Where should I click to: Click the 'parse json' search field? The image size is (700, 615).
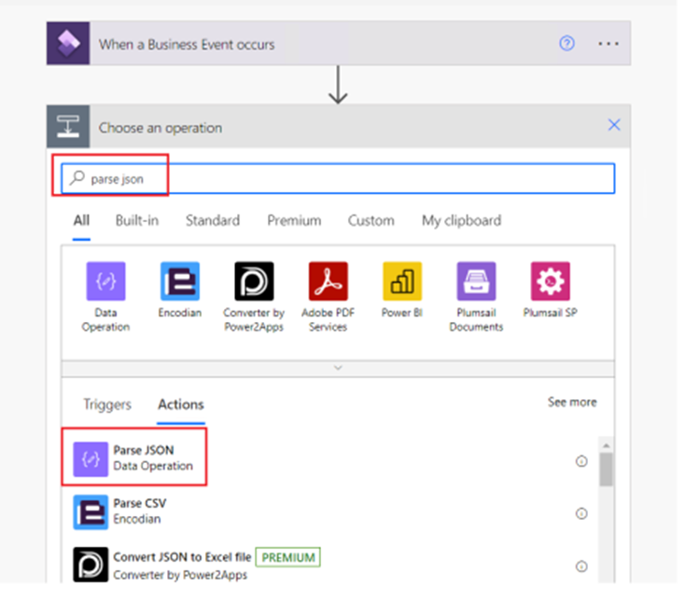tap(338, 178)
